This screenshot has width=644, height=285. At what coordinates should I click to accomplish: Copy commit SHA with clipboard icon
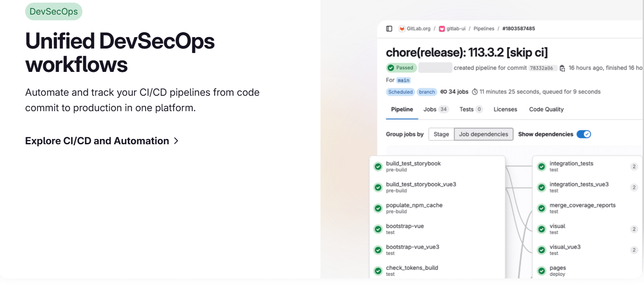pyautogui.click(x=562, y=68)
